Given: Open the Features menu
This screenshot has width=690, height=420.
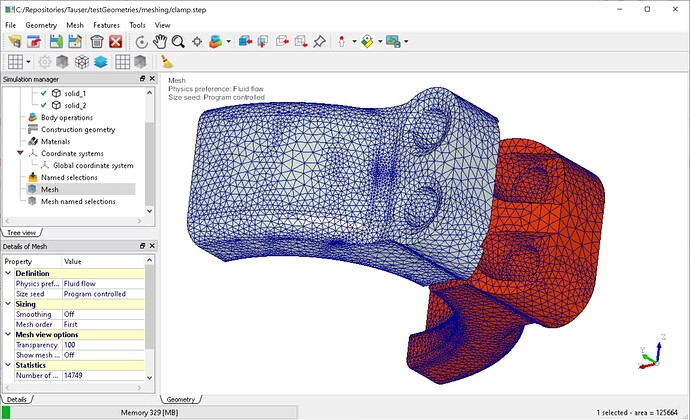Looking at the screenshot, I should click(106, 25).
